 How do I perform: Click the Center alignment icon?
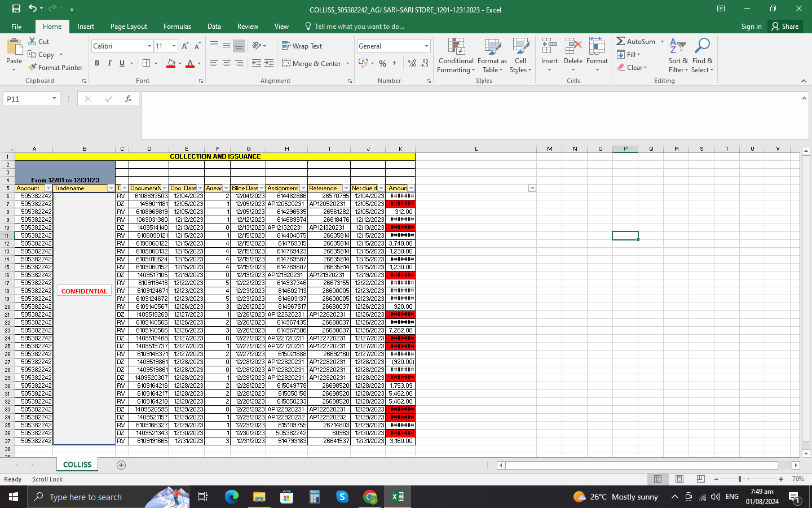pyautogui.click(x=227, y=63)
